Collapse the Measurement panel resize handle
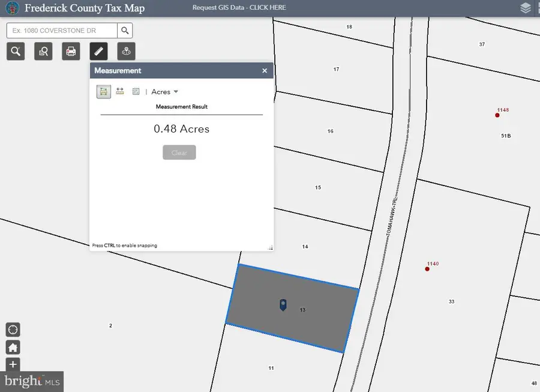Screen dimensions: 540x392 pyautogui.click(x=270, y=247)
